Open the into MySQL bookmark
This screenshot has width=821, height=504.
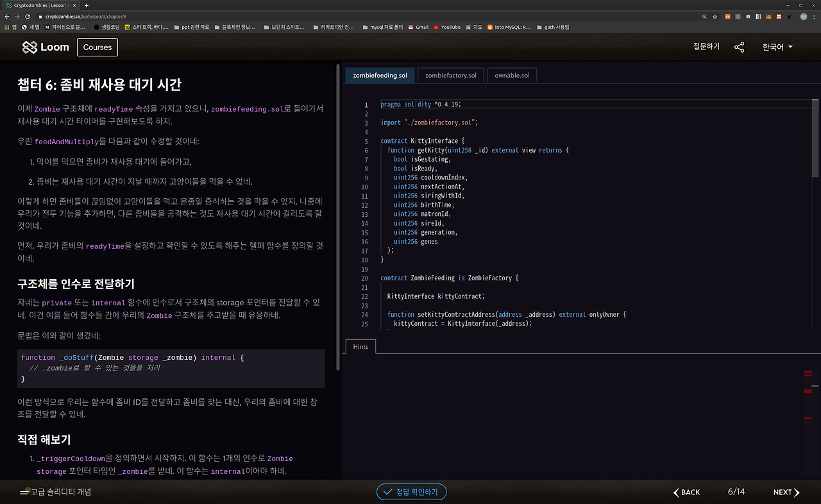(509, 27)
